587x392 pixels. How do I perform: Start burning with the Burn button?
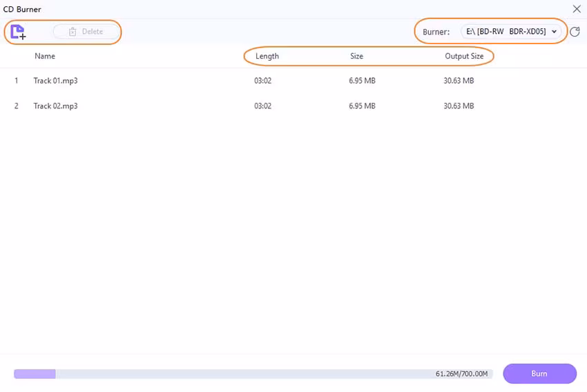point(539,373)
